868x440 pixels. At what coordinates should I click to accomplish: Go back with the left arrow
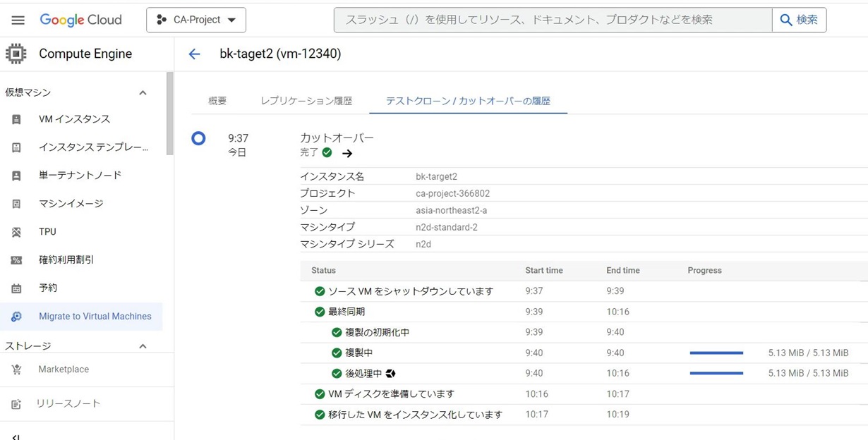tap(195, 54)
